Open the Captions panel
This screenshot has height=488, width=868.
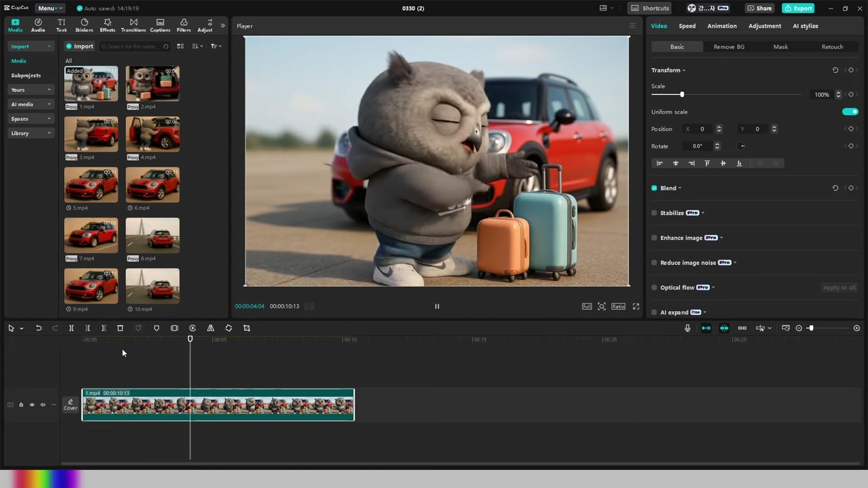[160, 25]
